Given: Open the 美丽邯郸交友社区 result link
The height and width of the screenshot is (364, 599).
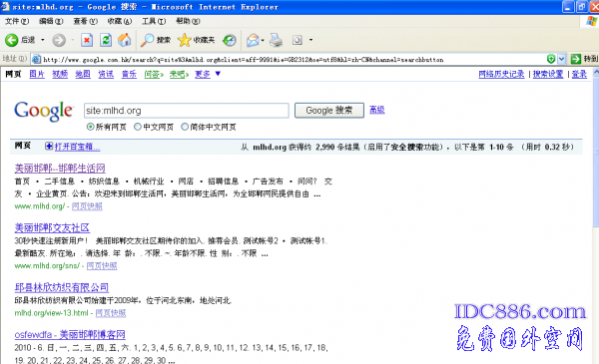Looking at the screenshot, I should point(52,227).
